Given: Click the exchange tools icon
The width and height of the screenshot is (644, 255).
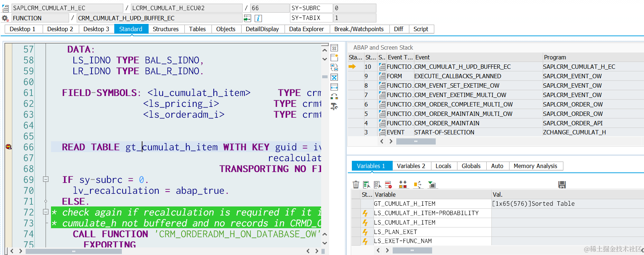Looking at the screenshot, I should pyautogui.click(x=334, y=96).
